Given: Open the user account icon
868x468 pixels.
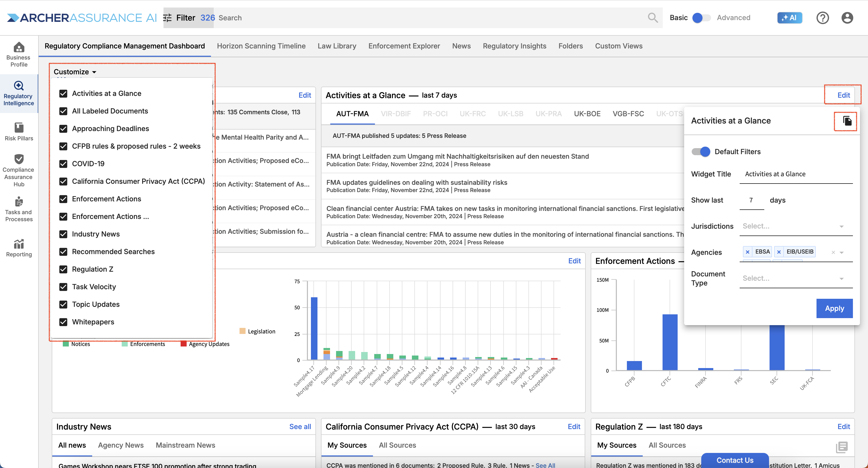Looking at the screenshot, I should coord(847,18).
